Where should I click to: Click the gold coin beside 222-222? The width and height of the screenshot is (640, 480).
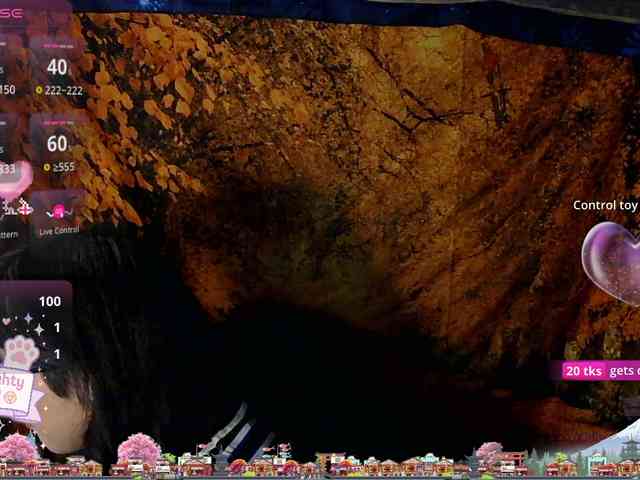[39, 90]
